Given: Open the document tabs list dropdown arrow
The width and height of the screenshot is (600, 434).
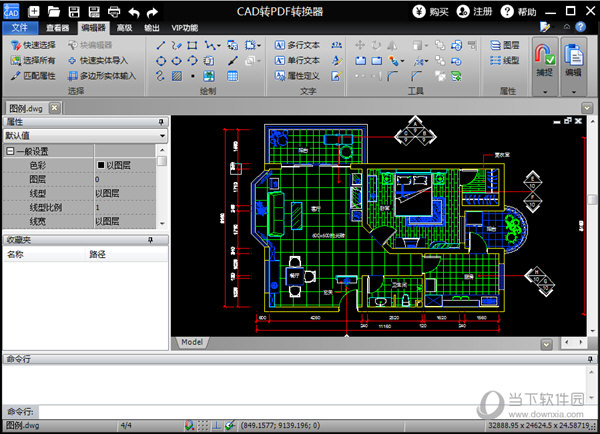Looking at the screenshot, I should pyautogui.click(x=587, y=108).
